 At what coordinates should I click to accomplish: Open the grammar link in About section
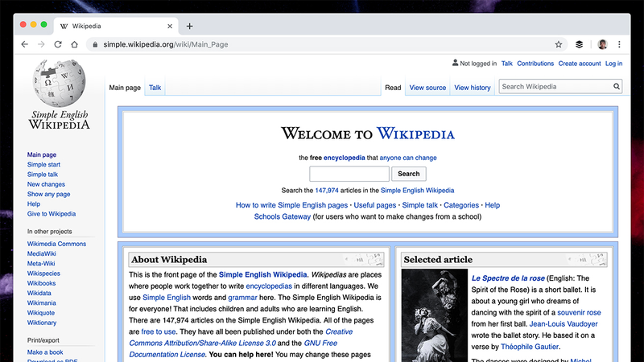coord(243,298)
